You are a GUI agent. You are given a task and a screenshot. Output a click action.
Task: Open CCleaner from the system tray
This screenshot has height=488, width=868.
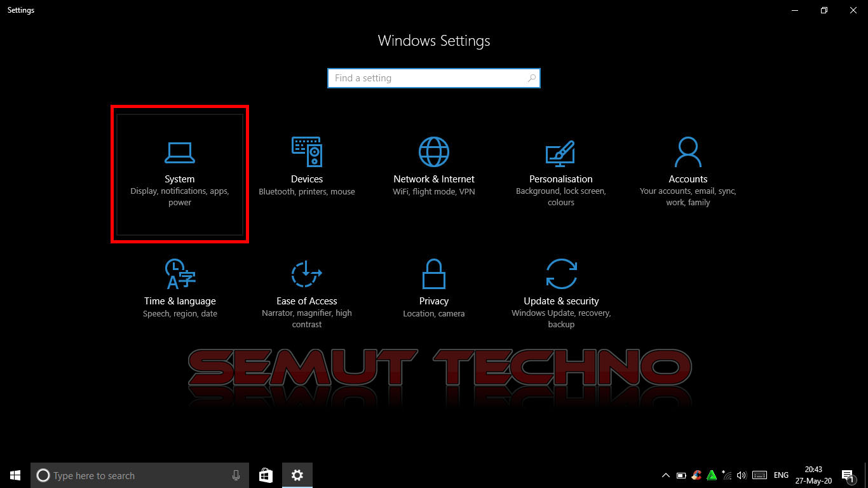click(696, 475)
